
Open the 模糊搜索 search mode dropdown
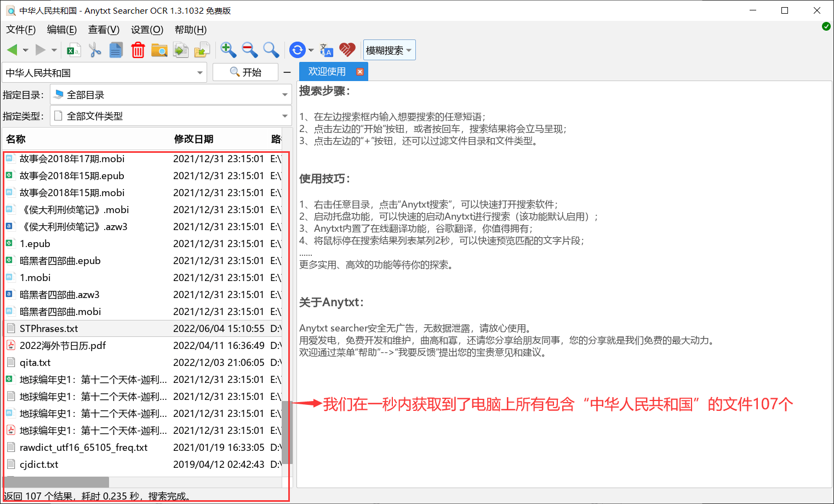[x=389, y=50]
